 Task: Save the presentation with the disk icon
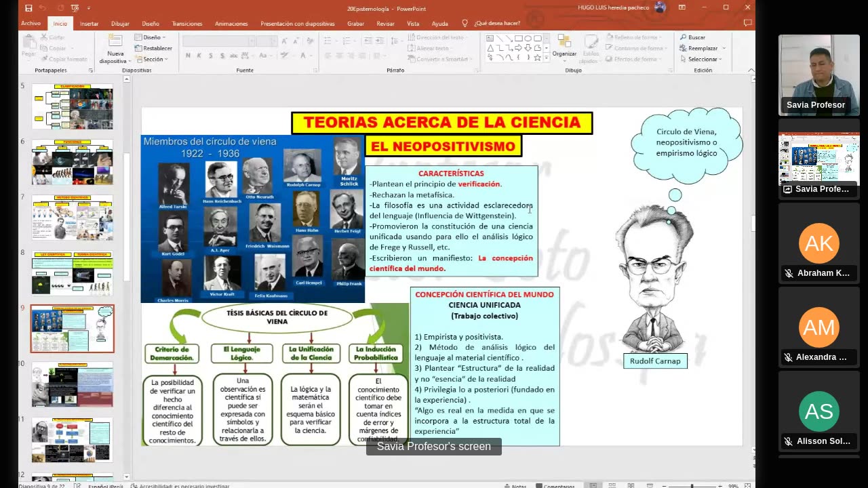(x=28, y=7)
